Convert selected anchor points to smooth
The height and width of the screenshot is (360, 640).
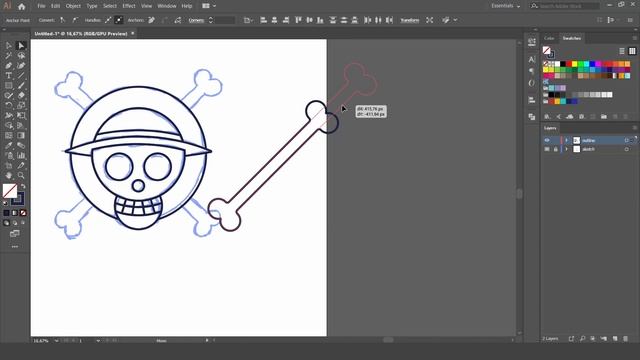75,20
